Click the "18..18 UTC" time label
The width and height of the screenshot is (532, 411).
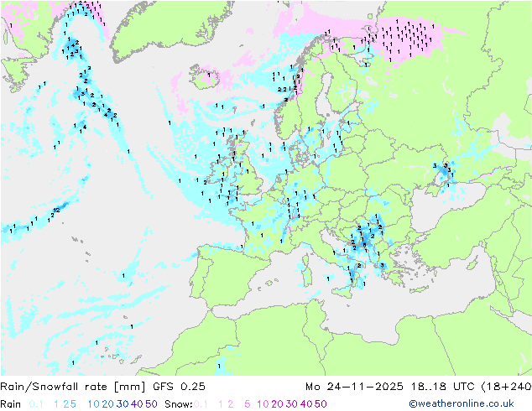(442, 386)
